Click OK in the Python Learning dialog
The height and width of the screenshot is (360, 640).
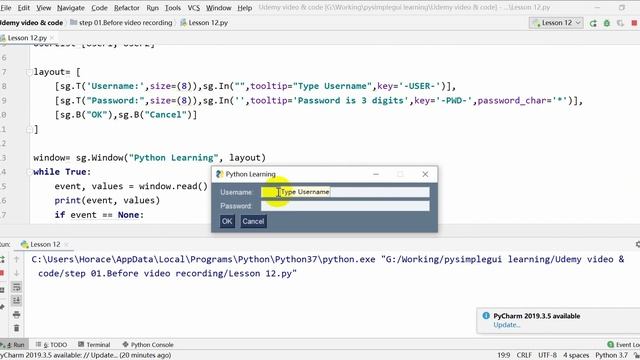coord(227,221)
